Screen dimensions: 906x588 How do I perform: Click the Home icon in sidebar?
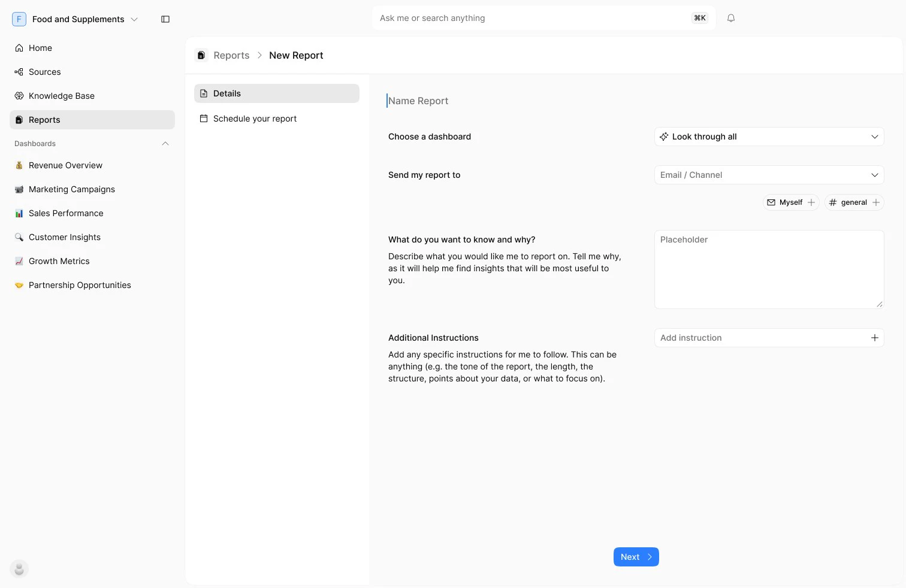click(19, 48)
